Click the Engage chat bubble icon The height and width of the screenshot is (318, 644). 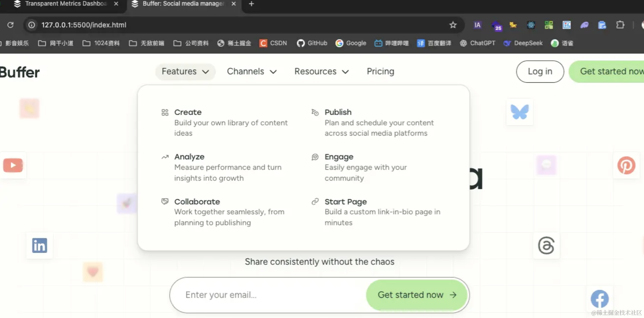315,157
